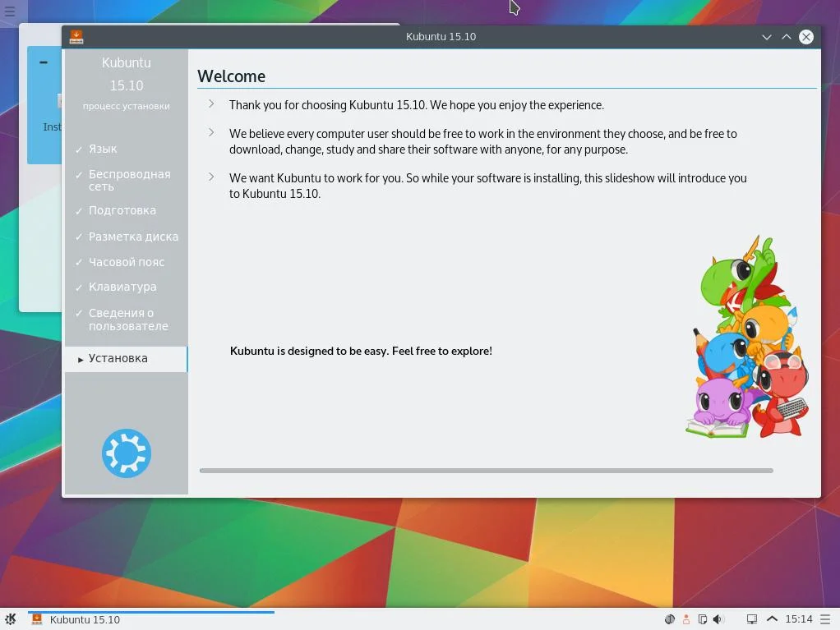The image size is (840, 630).
Task: Open the volume control tray icon
Action: click(x=718, y=619)
